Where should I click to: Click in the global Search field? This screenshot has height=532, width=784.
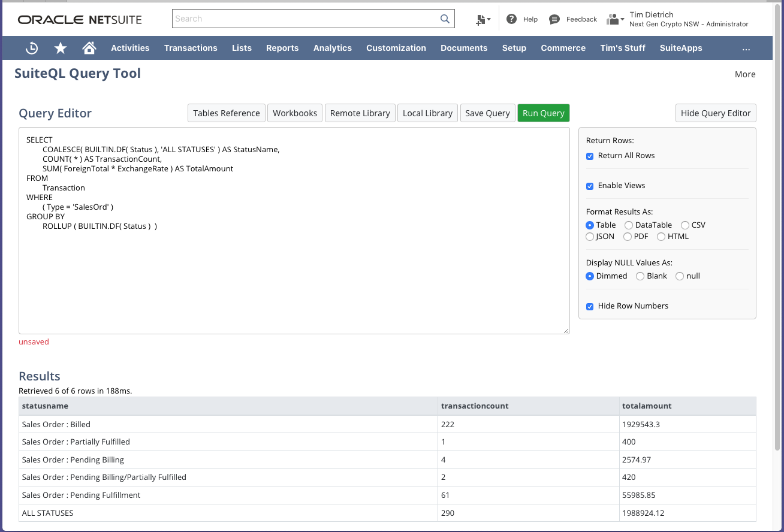[x=313, y=19]
